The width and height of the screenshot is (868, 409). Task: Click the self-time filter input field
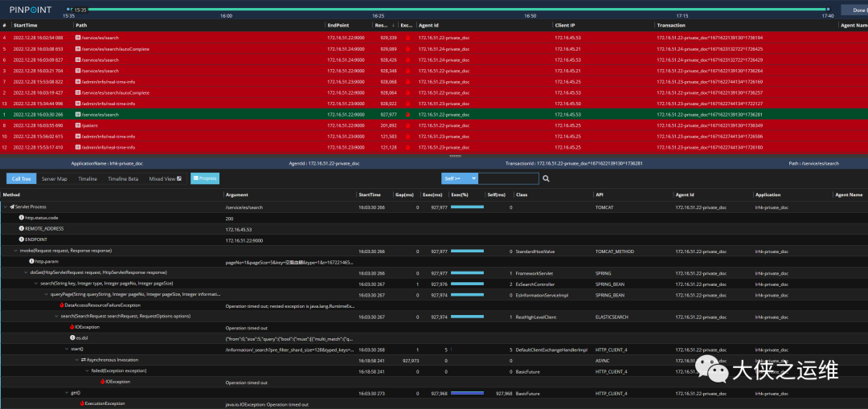click(x=508, y=178)
